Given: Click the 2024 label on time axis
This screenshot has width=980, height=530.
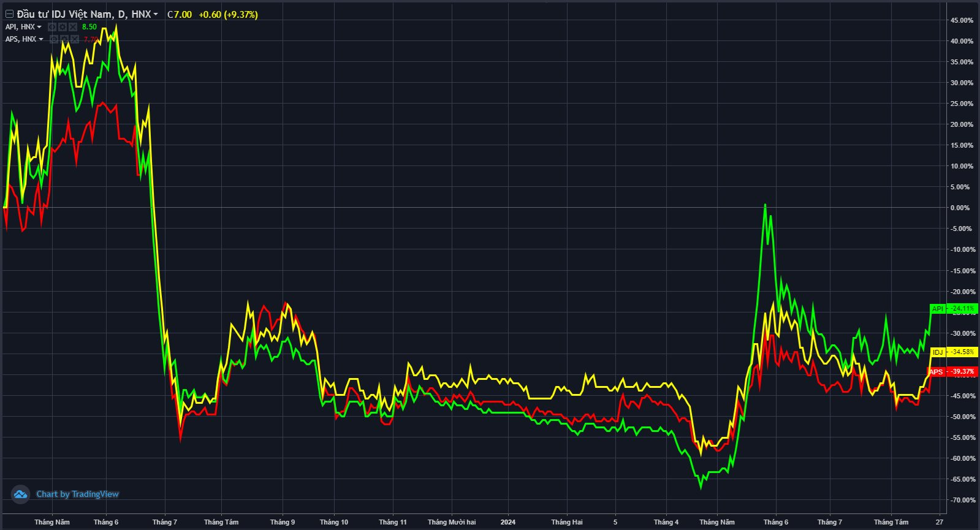Looking at the screenshot, I should [508, 522].
